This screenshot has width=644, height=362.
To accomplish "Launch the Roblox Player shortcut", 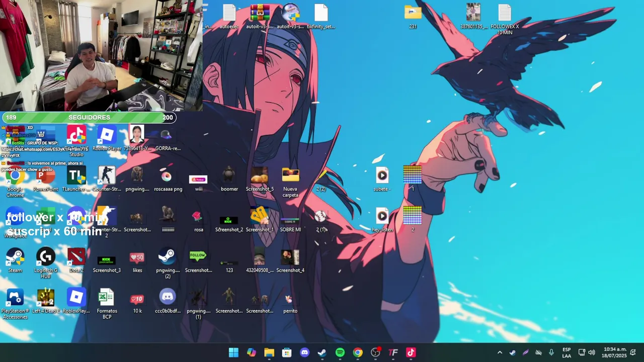I will pos(107,139).
